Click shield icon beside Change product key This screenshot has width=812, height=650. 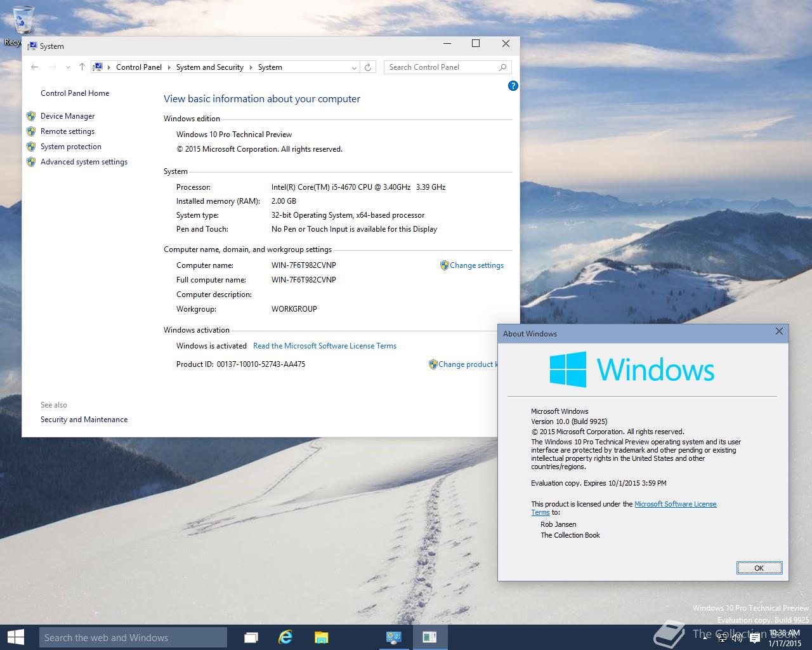point(433,364)
